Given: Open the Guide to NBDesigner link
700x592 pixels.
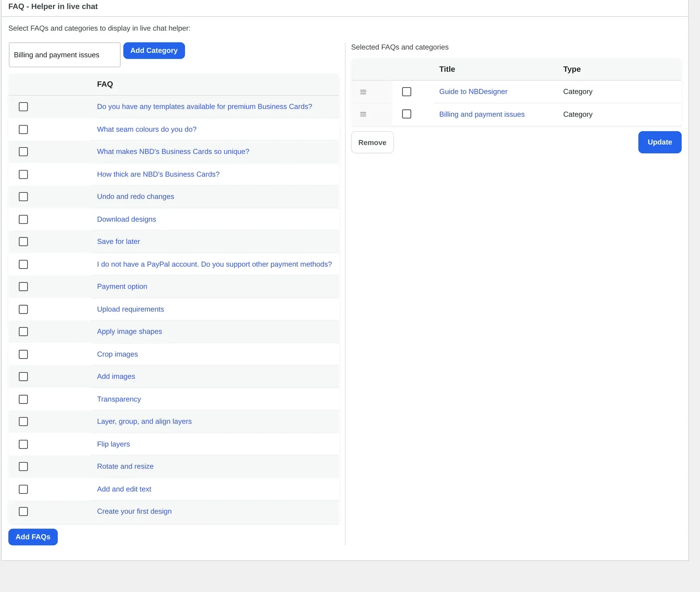Looking at the screenshot, I should [473, 92].
